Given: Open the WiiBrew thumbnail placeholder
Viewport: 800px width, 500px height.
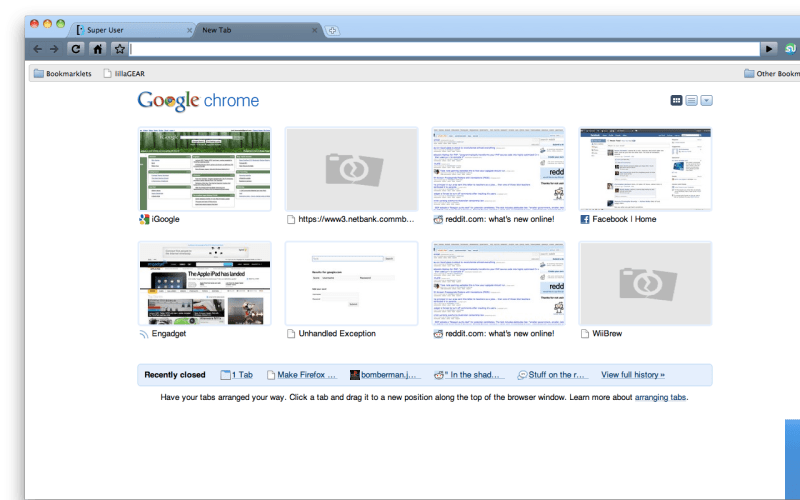Looking at the screenshot, I should [645, 283].
